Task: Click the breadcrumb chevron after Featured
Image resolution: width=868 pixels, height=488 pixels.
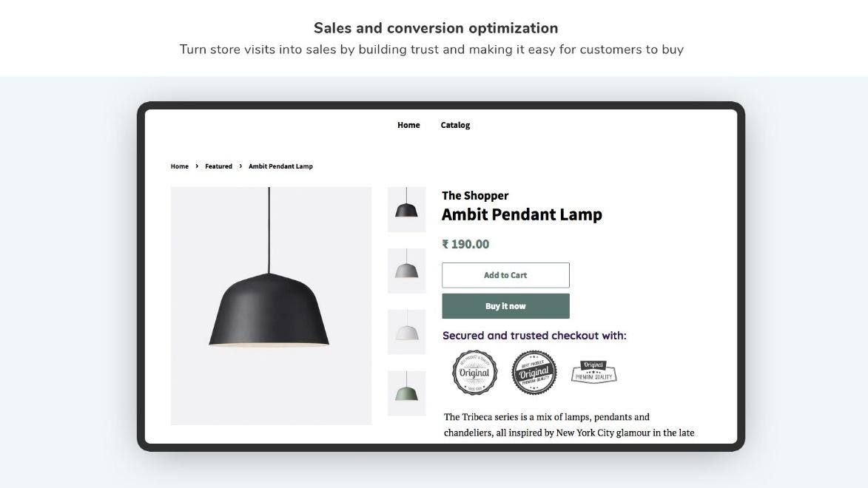Action: pyautogui.click(x=240, y=166)
